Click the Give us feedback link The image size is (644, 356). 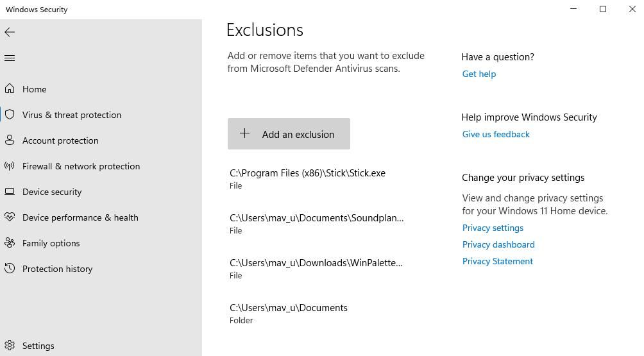pyautogui.click(x=496, y=134)
